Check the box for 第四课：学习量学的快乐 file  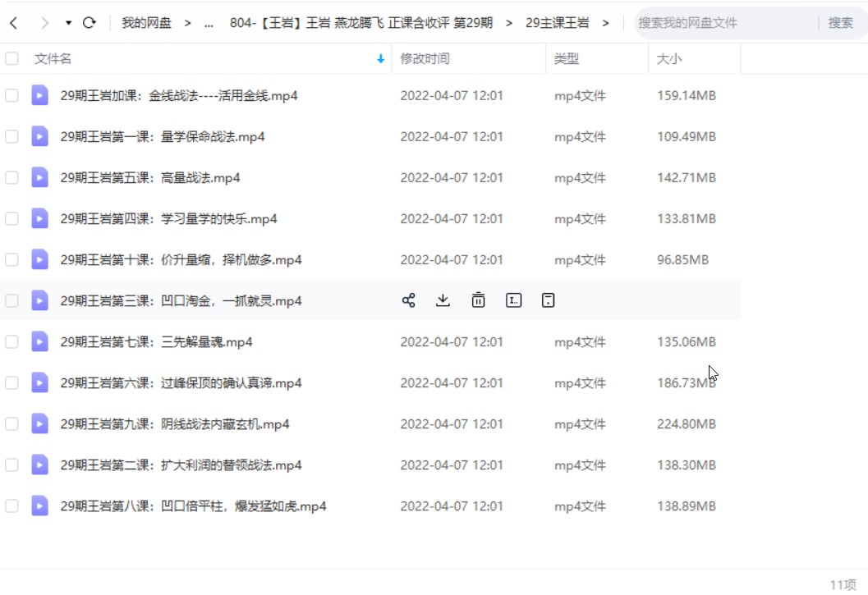[x=11, y=218]
